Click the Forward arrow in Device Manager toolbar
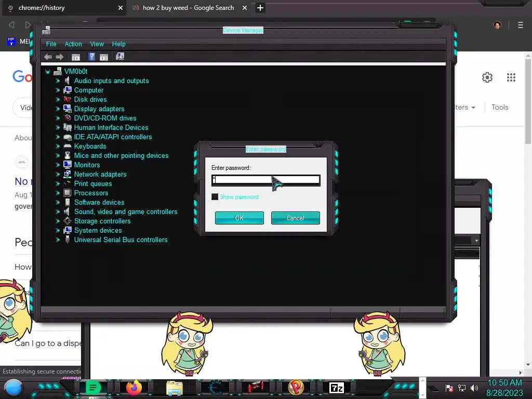Image resolution: width=532 pixels, height=399 pixels. click(60, 57)
